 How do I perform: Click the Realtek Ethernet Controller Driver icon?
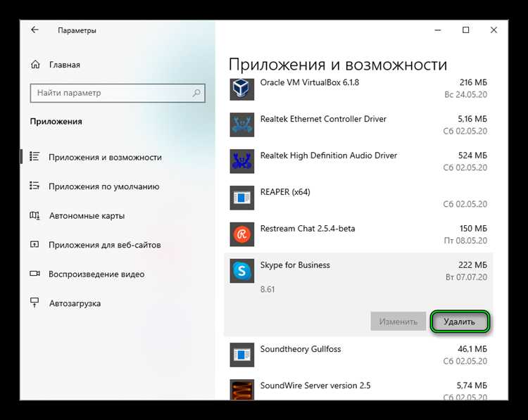(x=241, y=125)
